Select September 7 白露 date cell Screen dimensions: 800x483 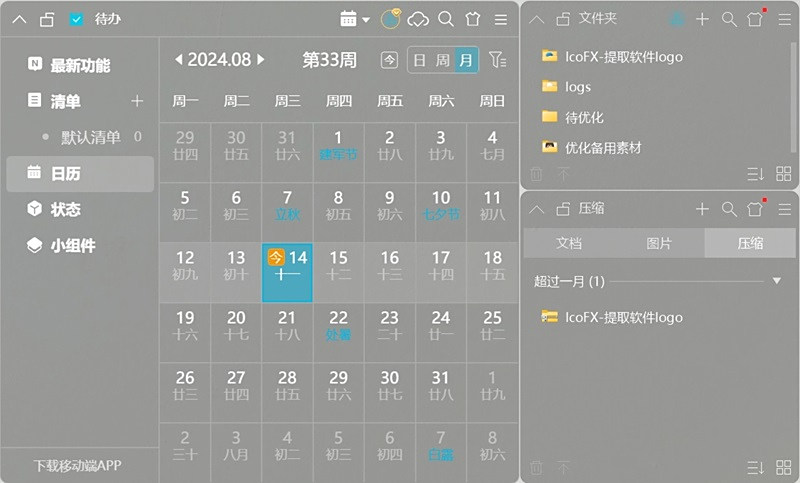[x=441, y=452]
